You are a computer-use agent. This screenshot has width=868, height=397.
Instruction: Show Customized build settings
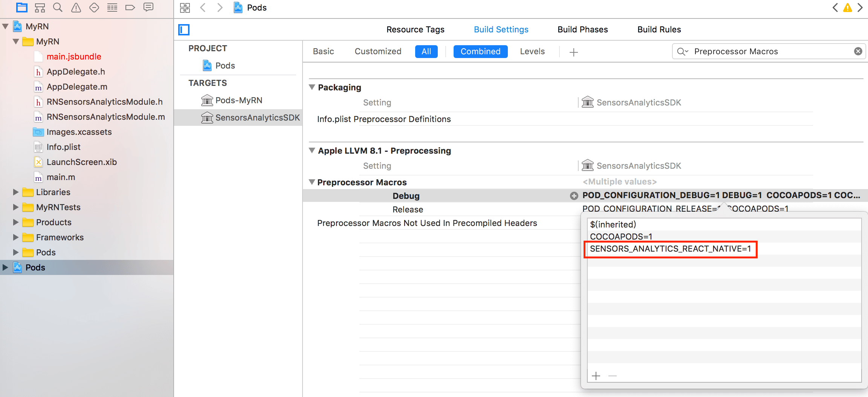pos(378,51)
